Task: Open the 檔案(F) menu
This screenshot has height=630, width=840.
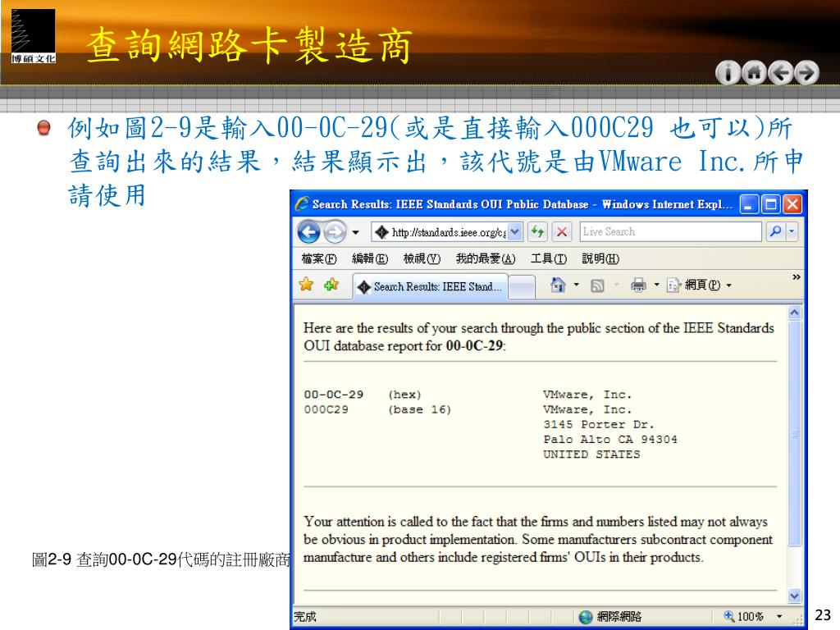Action: tap(319, 258)
